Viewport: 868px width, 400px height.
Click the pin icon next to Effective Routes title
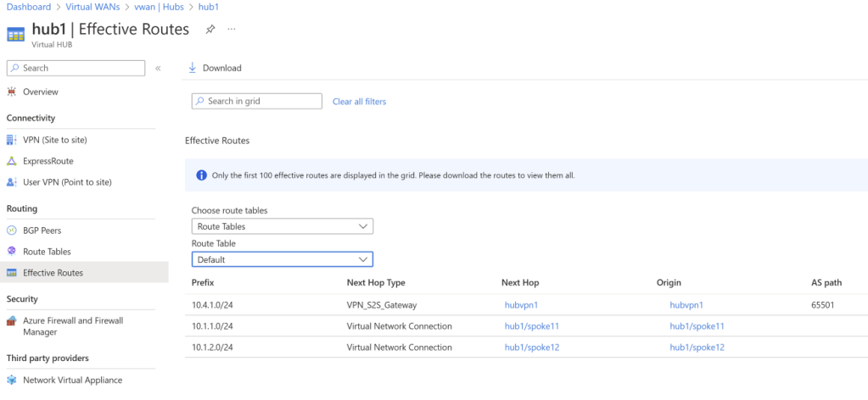[x=210, y=30]
